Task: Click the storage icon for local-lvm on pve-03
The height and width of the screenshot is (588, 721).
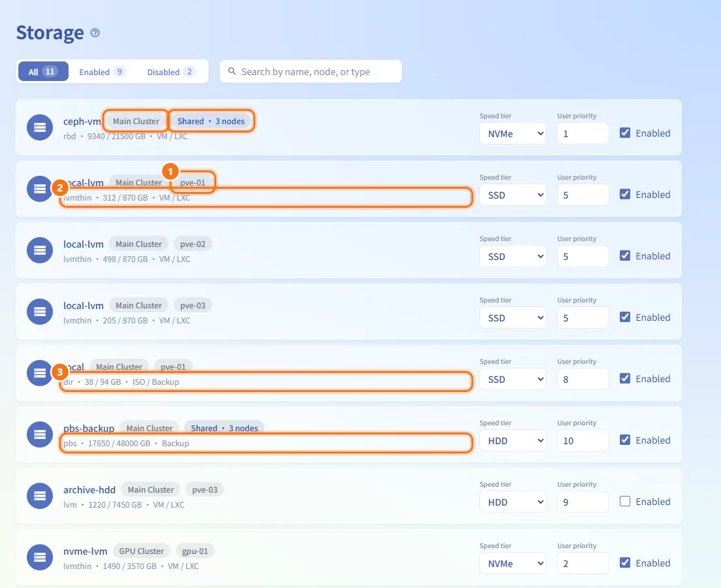Action: [x=40, y=312]
